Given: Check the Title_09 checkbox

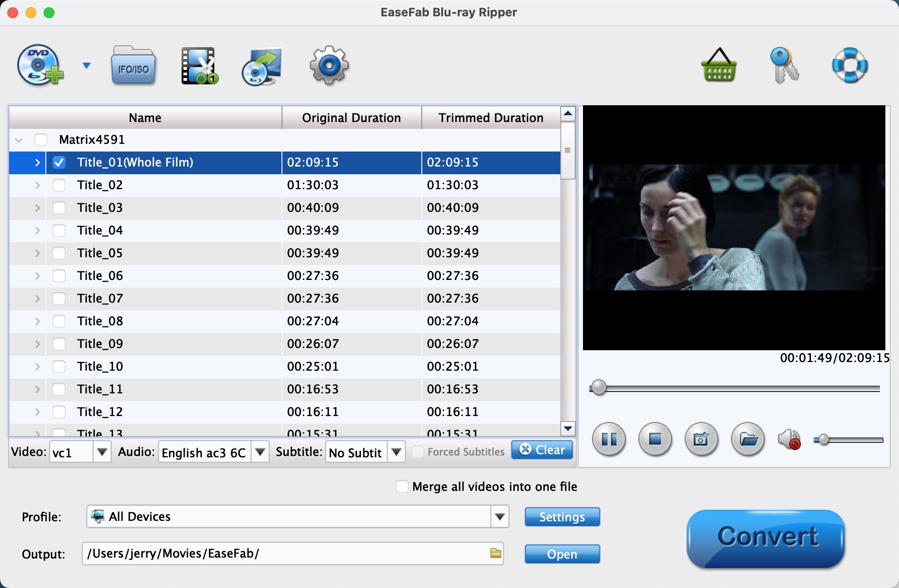Looking at the screenshot, I should [x=59, y=344].
